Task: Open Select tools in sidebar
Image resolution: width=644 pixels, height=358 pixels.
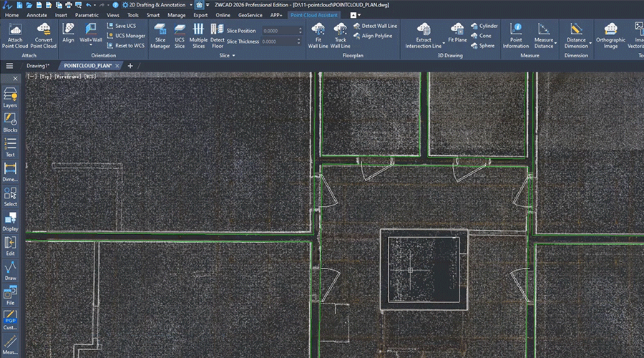Action: (10, 196)
